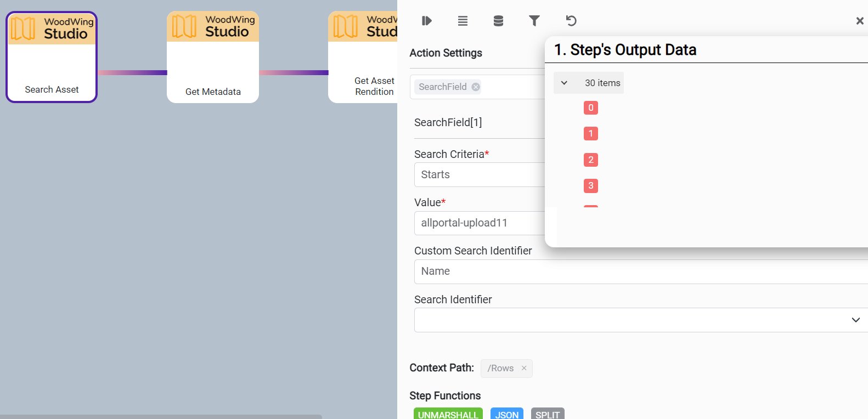This screenshot has width=868, height=419.
Task: Select output item 3
Action: point(590,185)
